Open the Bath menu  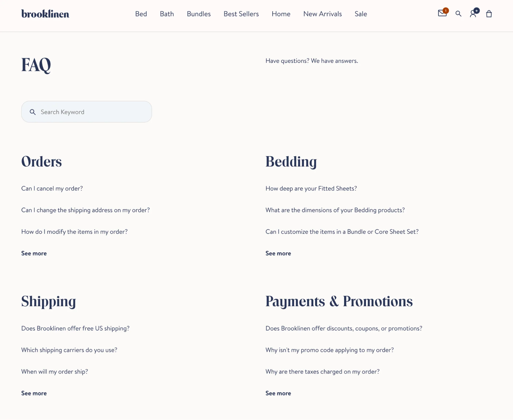point(167,14)
